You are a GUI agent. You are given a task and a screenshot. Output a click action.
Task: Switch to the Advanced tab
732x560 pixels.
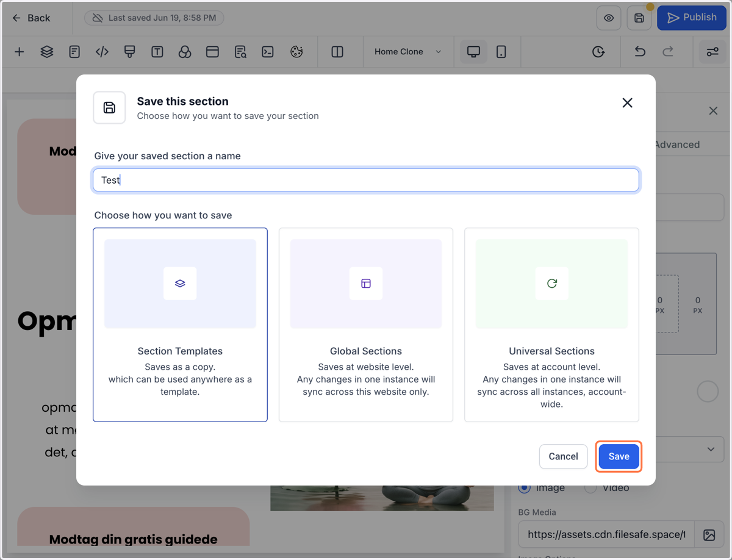(677, 145)
